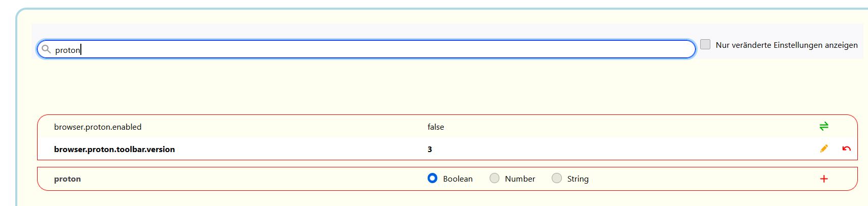
Task: Focus the empty area of the preference search field
Action: [386, 49]
